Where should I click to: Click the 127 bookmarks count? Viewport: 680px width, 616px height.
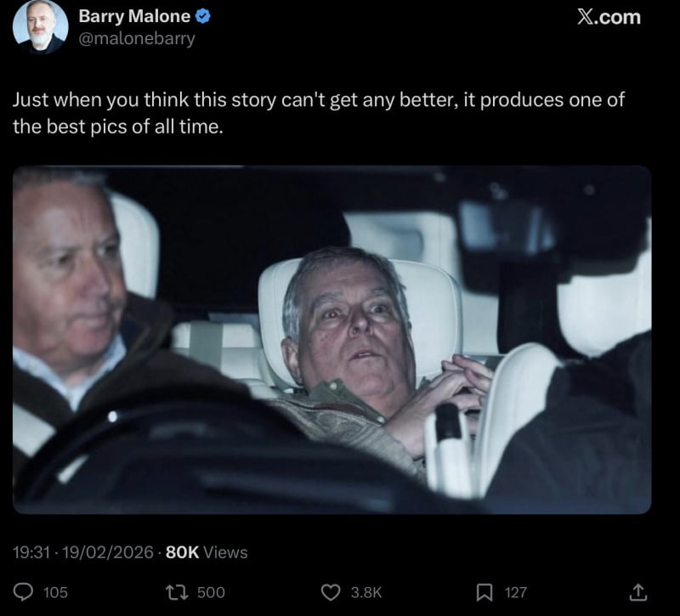tap(515, 592)
